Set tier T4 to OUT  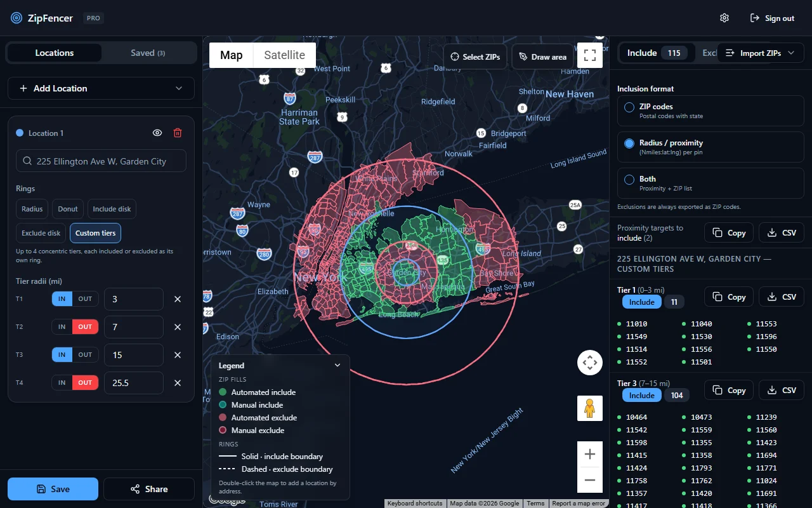pos(85,383)
